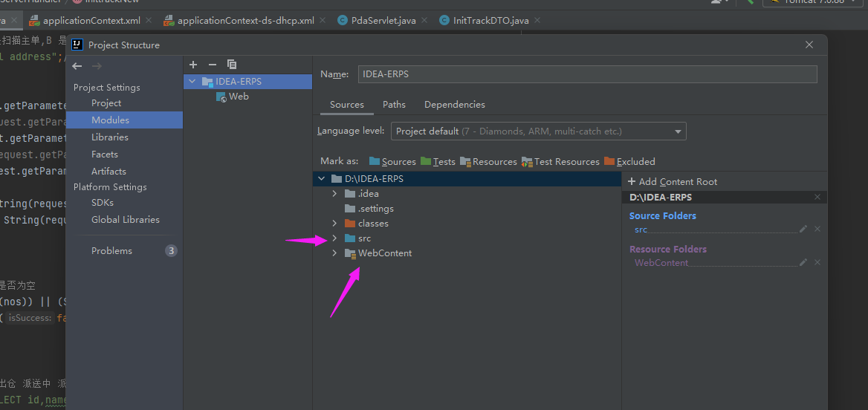Click the copy module icon
This screenshot has width=868, height=410.
tap(232, 65)
